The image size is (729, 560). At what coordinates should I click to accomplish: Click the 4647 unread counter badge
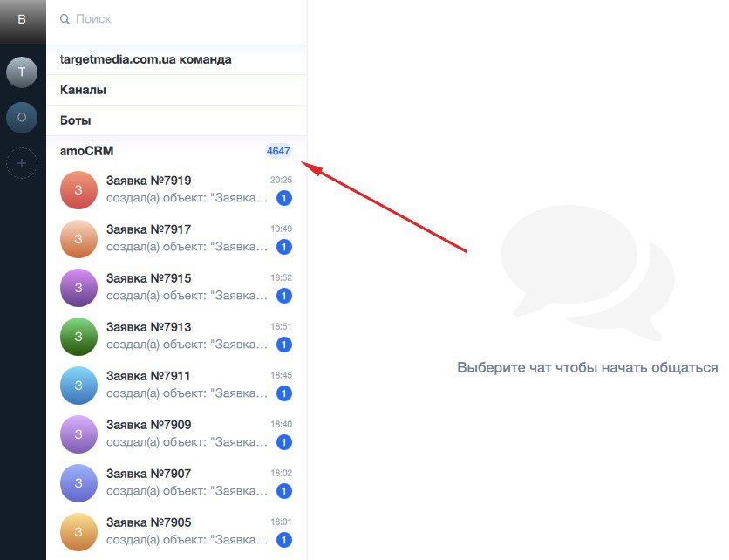pyautogui.click(x=278, y=151)
